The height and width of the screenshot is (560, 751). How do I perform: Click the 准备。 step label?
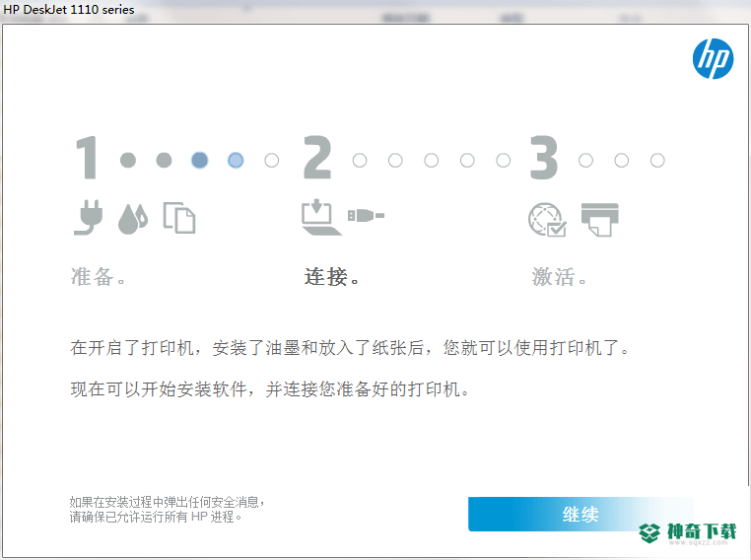click(99, 277)
